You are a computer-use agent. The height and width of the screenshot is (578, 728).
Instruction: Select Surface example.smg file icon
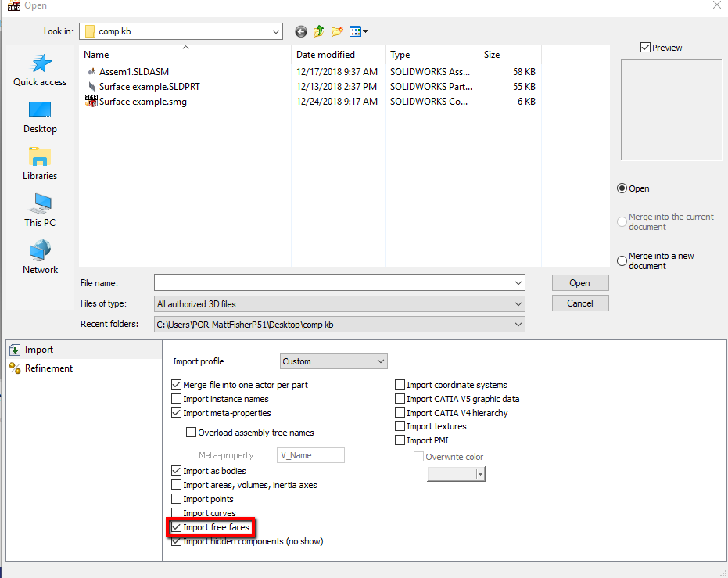[x=91, y=101]
